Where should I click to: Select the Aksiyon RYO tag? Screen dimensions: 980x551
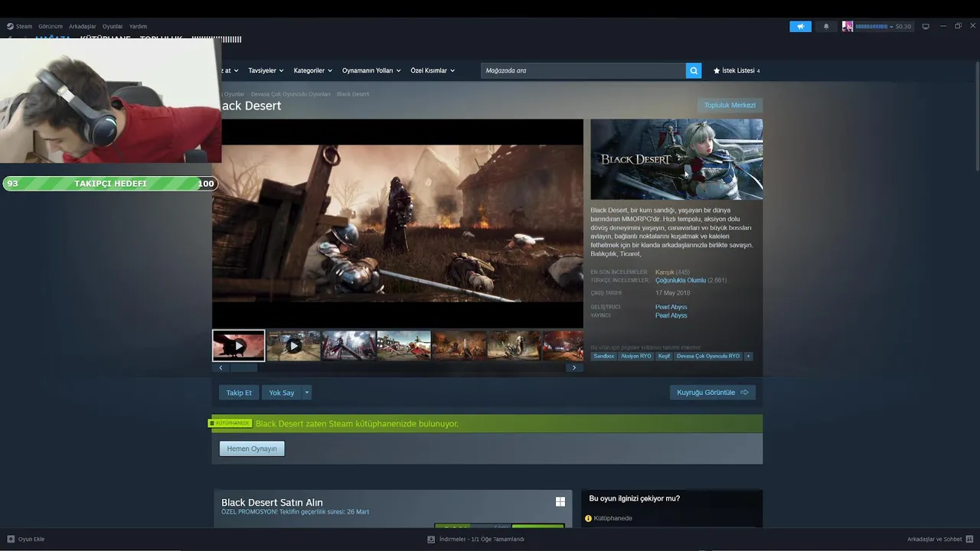point(635,356)
